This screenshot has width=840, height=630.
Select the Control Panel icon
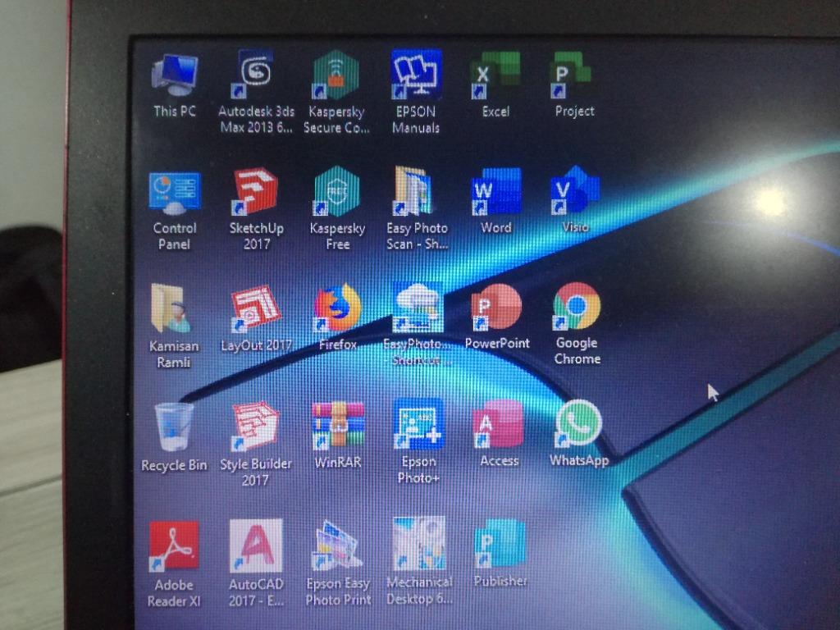(x=175, y=194)
